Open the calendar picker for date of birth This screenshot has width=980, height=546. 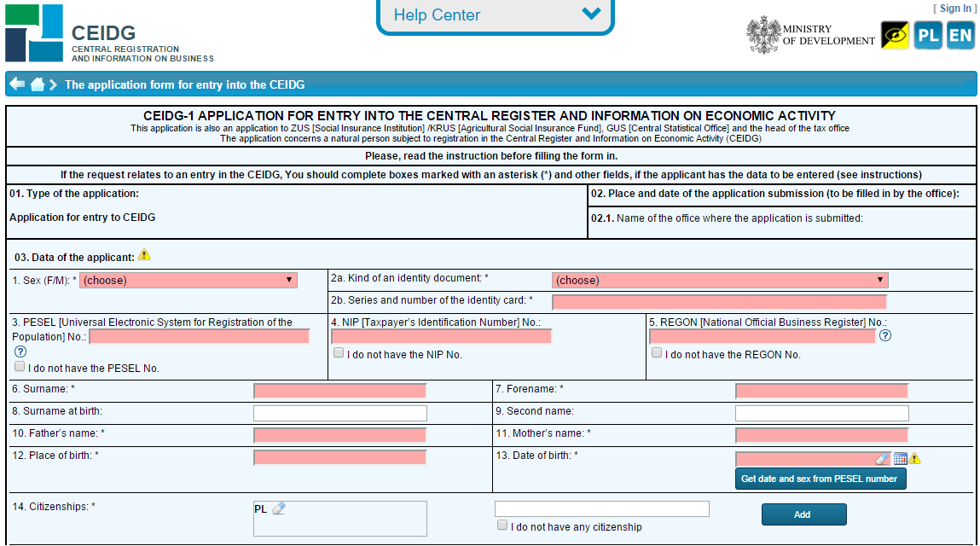click(x=900, y=458)
